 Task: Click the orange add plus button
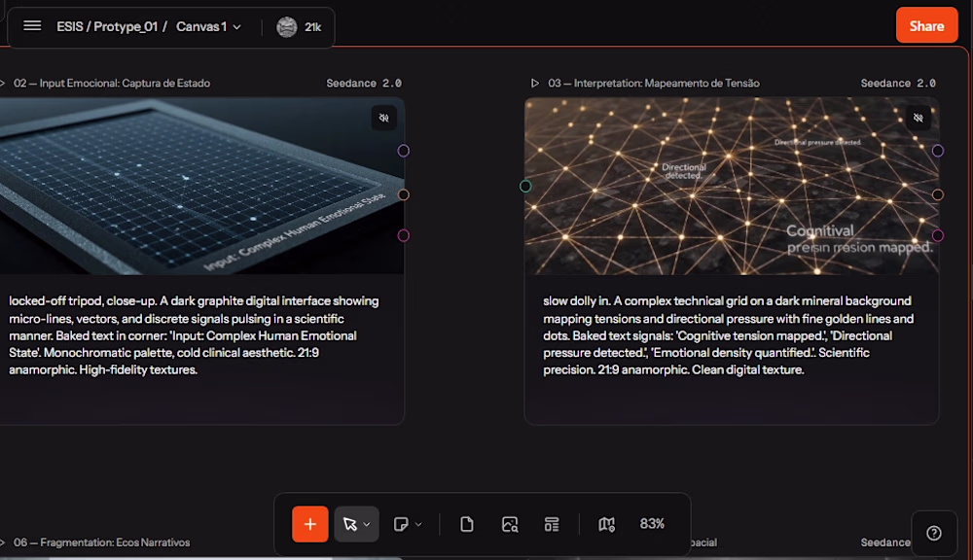(x=310, y=524)
